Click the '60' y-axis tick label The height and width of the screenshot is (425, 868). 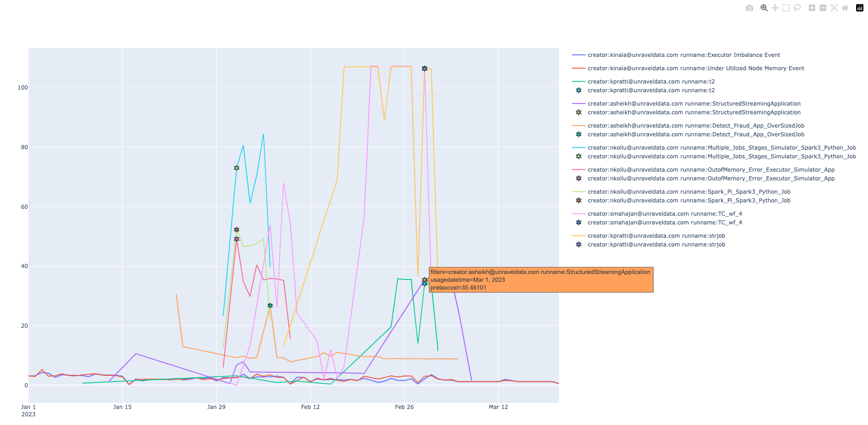24,207
